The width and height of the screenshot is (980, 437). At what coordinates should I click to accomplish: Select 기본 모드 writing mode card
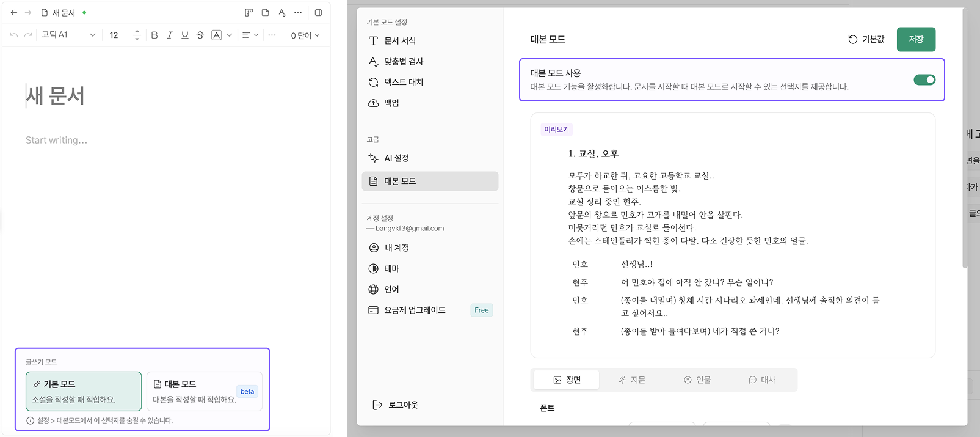pos(84,391)
